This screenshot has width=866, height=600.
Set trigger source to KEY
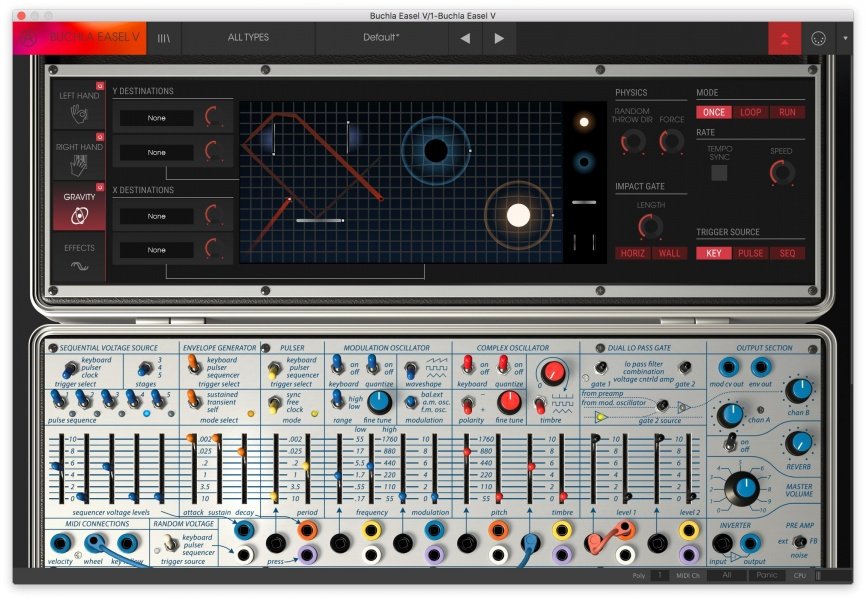714,253
